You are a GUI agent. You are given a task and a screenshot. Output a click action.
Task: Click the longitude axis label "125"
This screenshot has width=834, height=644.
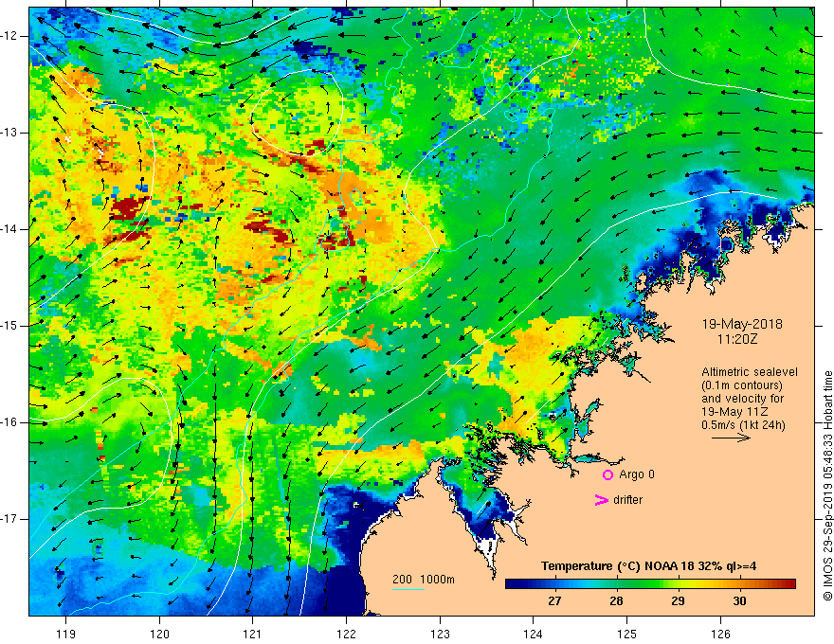626,634
